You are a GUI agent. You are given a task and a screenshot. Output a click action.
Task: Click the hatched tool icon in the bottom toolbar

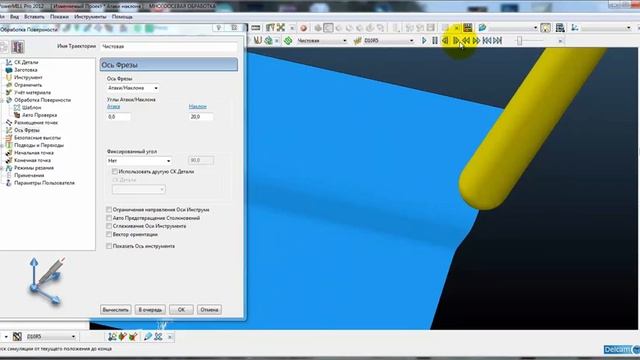tap(17, 336)
